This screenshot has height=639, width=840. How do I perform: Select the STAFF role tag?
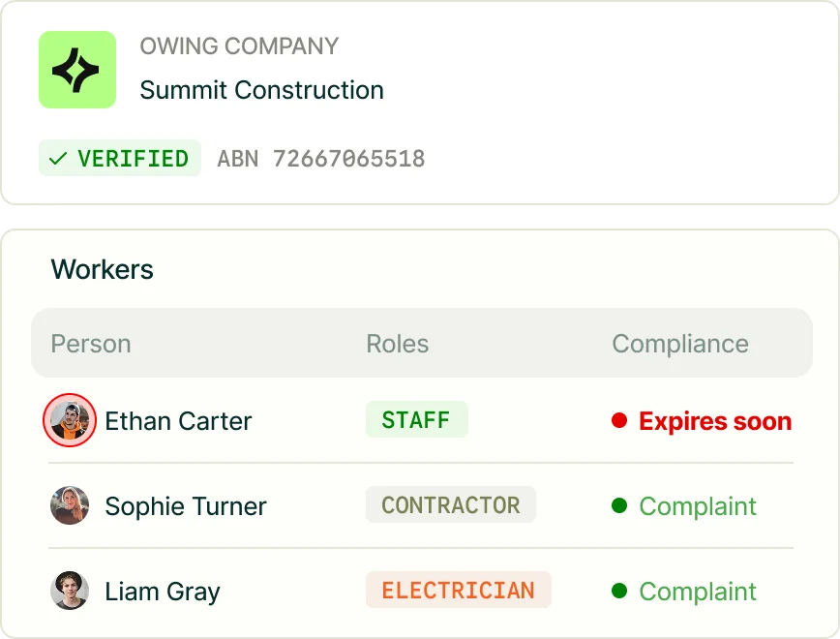pyautogui.click(x=417, y=420)
